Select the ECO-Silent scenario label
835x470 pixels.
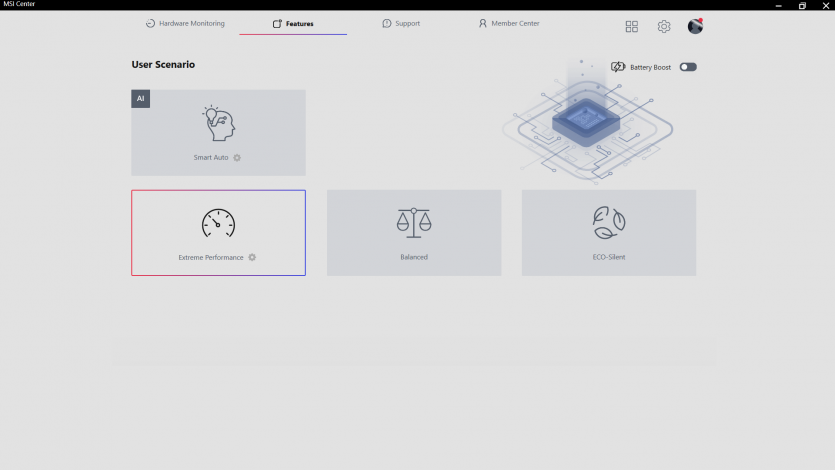(x=608, y=257)
